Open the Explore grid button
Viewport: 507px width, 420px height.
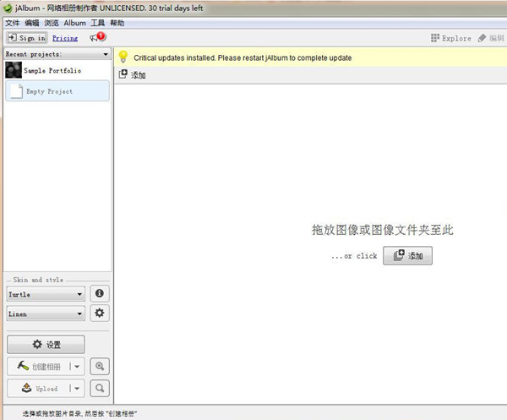[x=450, y=38]
